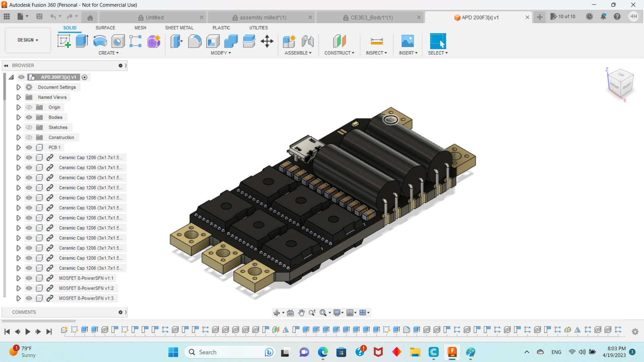Choose the Fillet tool in Modify
This screenshot has height=362, width=644.
point(195,41)
